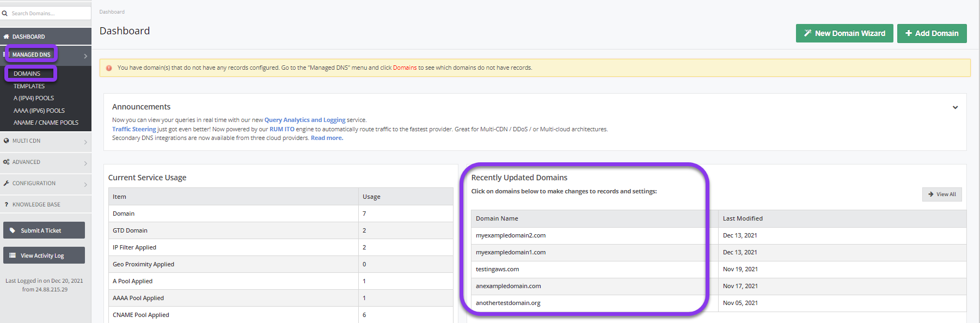Image resolution: width=980 pixels, height=323 pixels.
Task: Click the AAAA Pool Applied row
Action: tap(281, 298)
